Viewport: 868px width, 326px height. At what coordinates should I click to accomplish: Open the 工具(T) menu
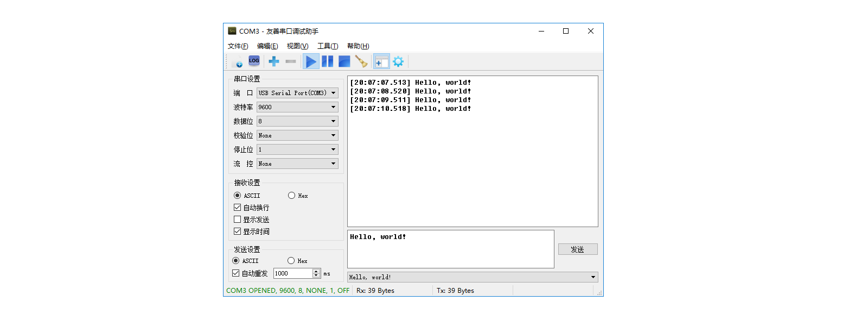point(328,46)
